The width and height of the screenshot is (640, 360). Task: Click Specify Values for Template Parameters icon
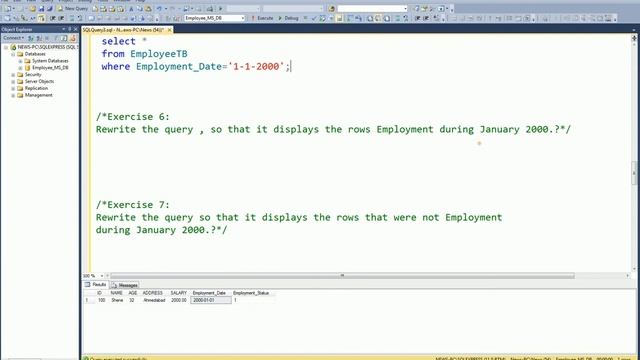click(436, 18)
